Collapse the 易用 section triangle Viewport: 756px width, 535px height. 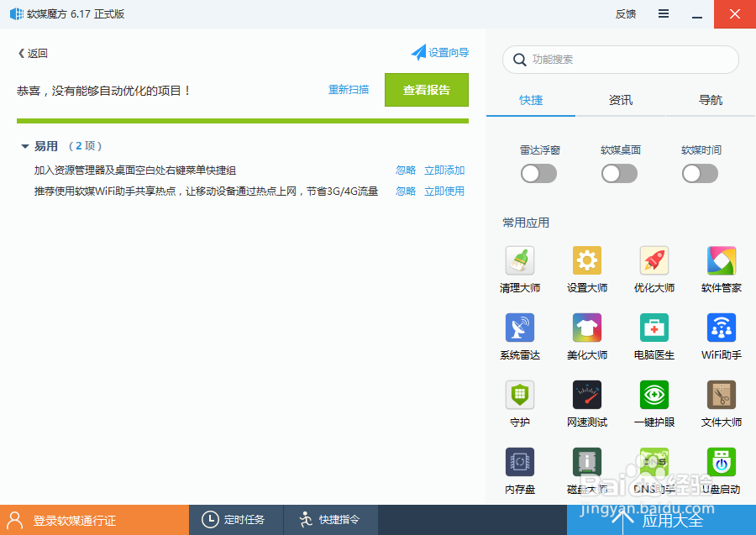[25, 146]
